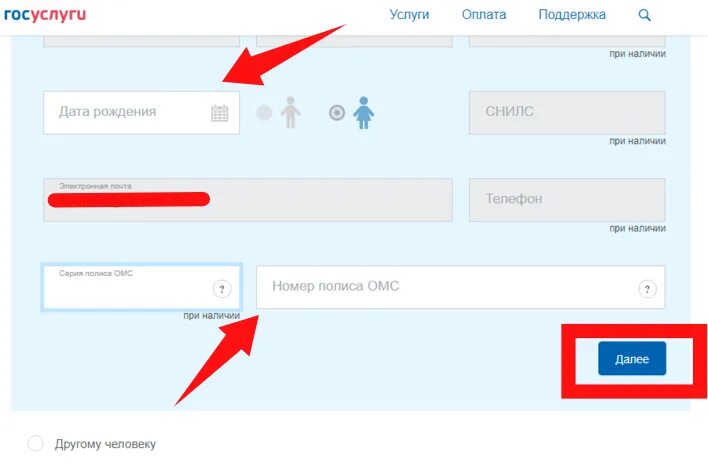The height and width of the screenshot is (467, 708).
Task: Click the male figure icon
Action: click(x=290, y=112)
